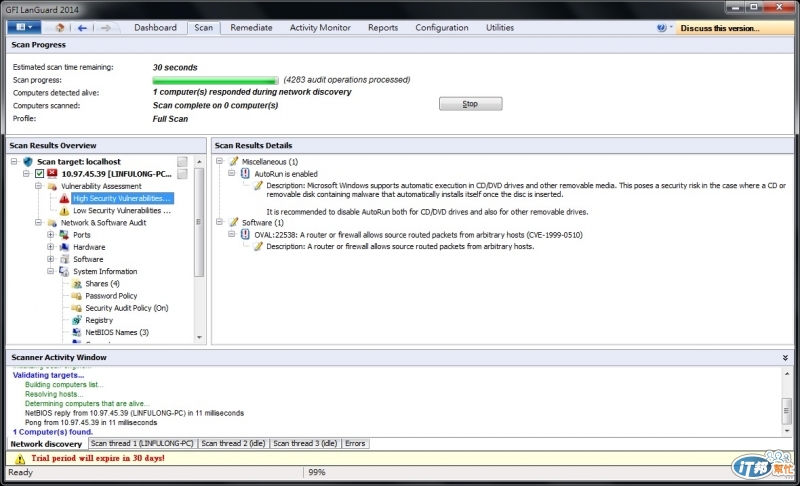Open the Reports tab

coord(383,28)
